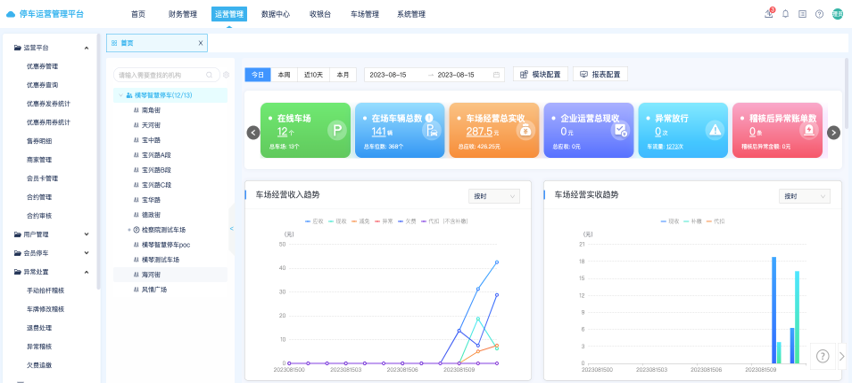Viewport: 852px width, 383px height.
Task: Select the 近10天 time range tab
Action: point(314,75)
